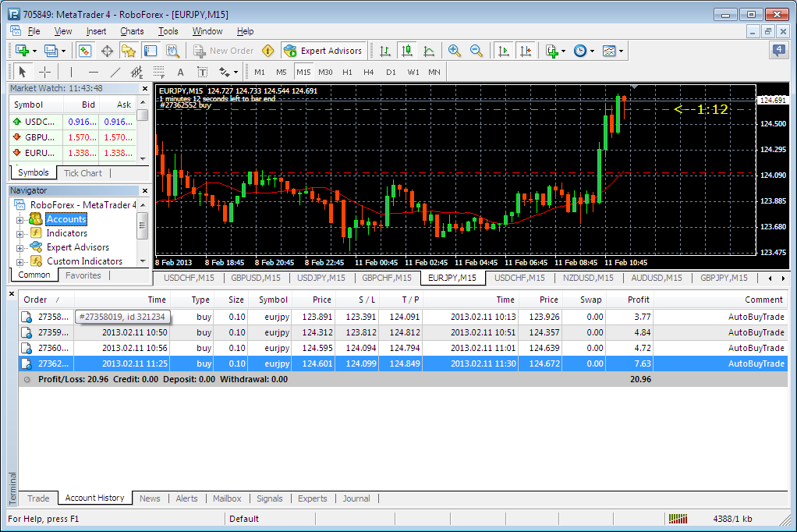
Task: Switch to M1 timeframe
Action: tap(259, 73)
